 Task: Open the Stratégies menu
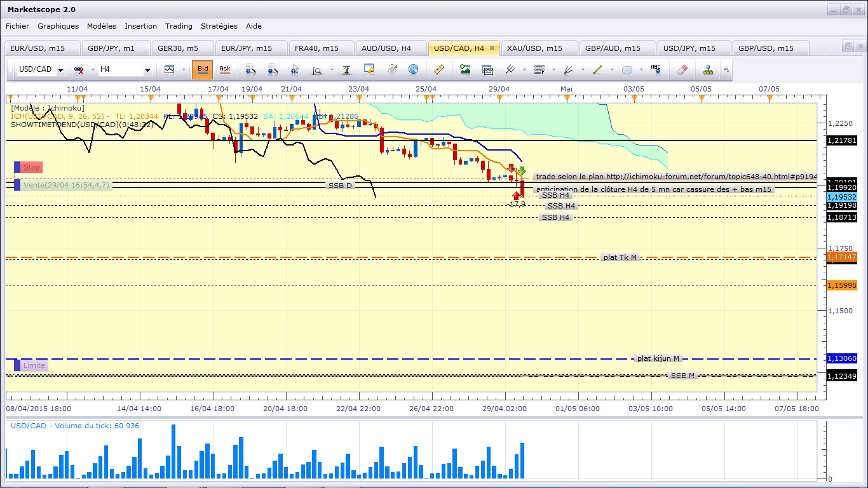coord(219,26)
